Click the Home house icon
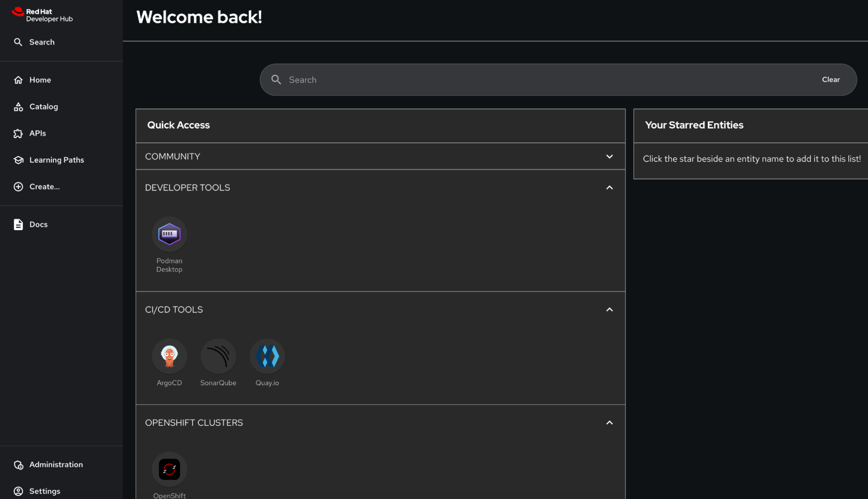The width and height of the screenshot is (868, 499). [x=18, y=80]
